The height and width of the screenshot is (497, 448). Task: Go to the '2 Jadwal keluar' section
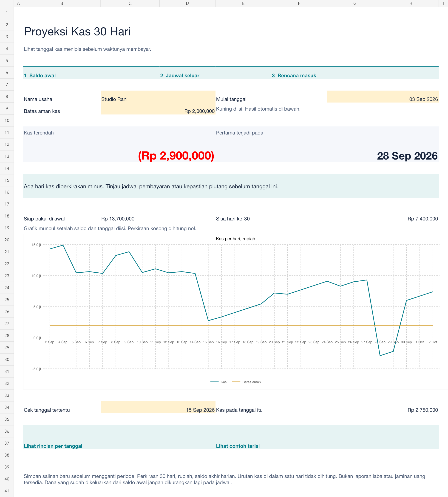(x=180, y=75)
